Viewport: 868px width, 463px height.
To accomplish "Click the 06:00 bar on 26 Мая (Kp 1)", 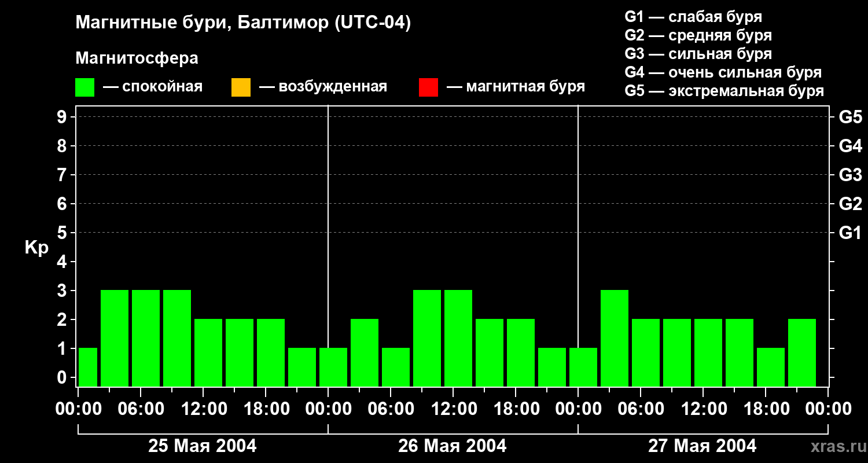I will pos(396,367).
